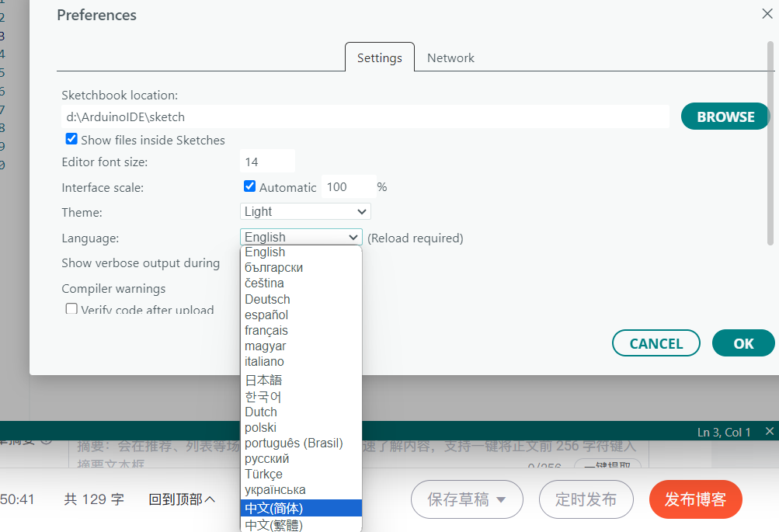Select français from the language list

point(266,330)
